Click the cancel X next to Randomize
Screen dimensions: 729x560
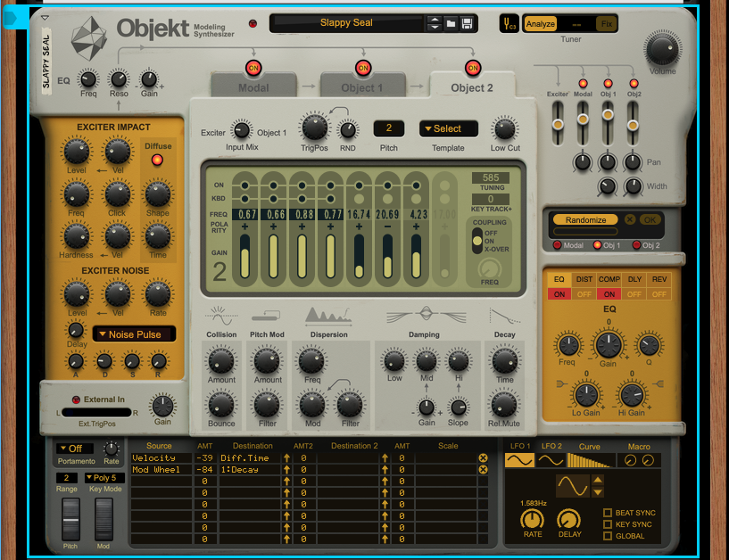tap(631, 219)
